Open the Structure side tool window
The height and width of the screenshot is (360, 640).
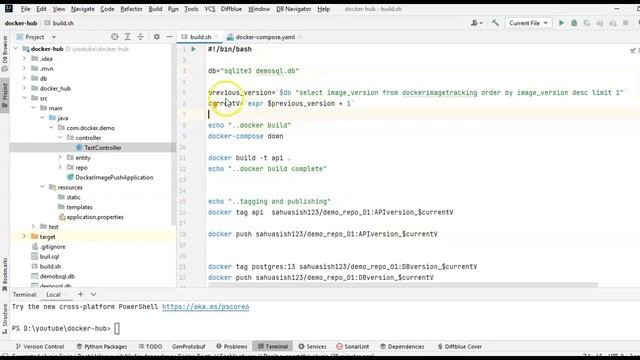click(4, 319)
